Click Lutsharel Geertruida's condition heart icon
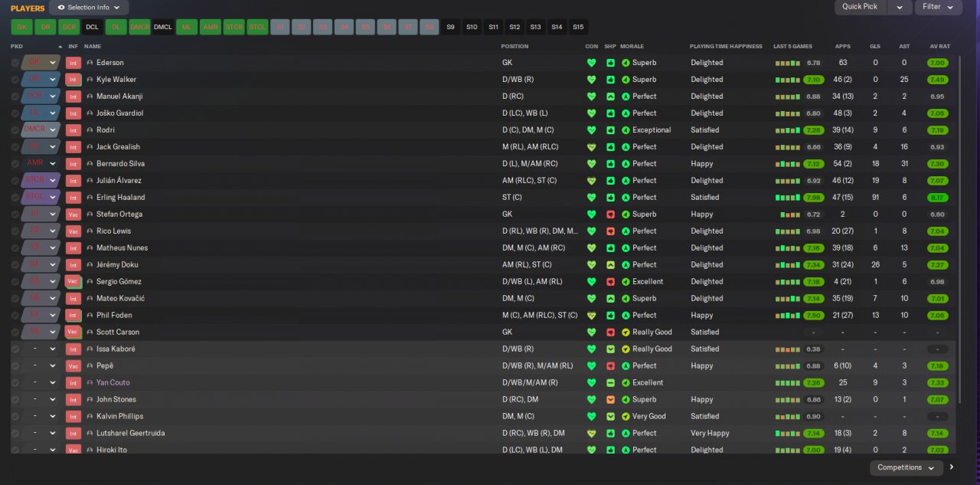The height and width of the screenshot is (485, 980). [591, 434]
